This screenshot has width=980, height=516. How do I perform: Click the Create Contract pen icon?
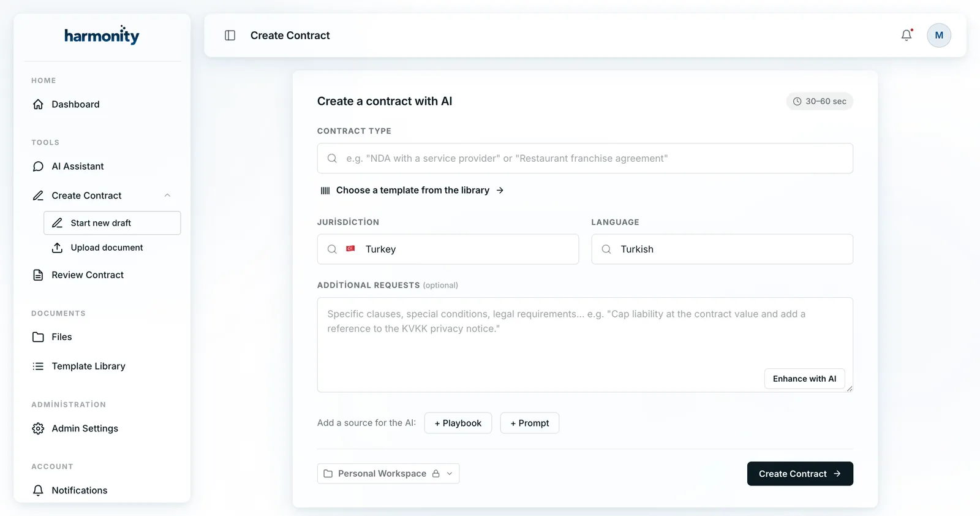tap(38, 195)
